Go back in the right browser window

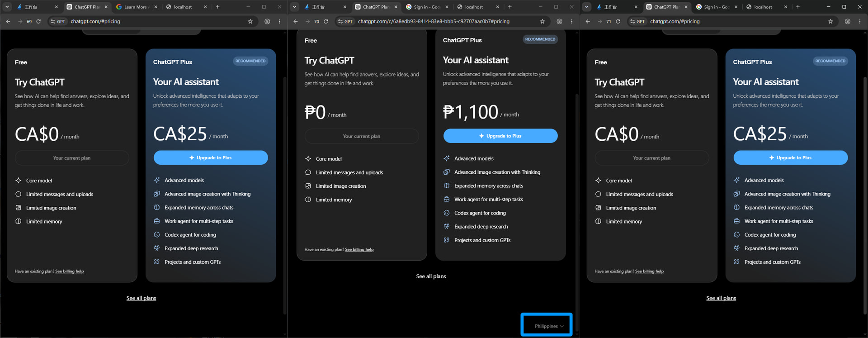click(588, 21)
